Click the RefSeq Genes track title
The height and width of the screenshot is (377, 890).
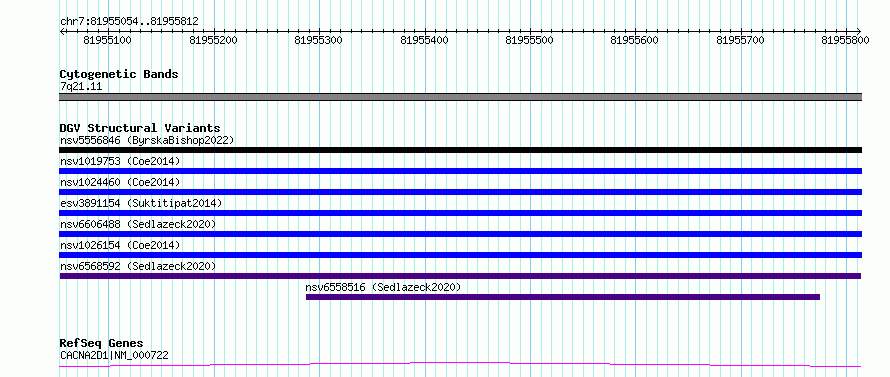point(102,344)
